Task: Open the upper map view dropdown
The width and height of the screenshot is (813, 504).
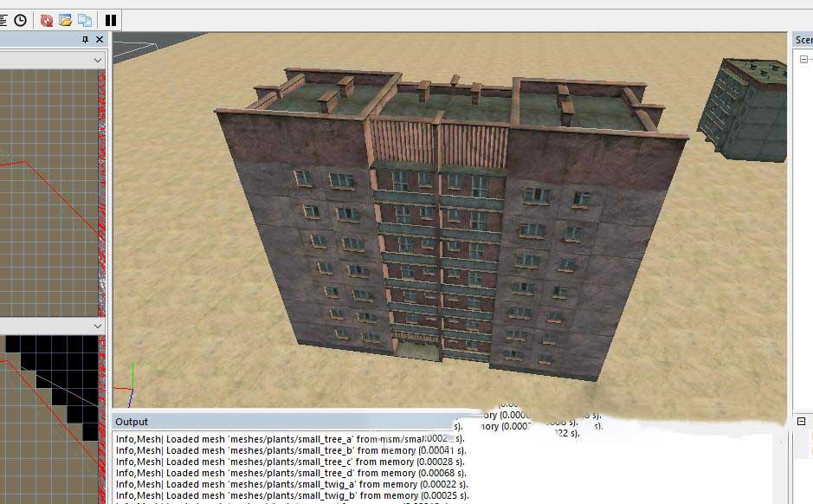Action: tap(98, 60)
